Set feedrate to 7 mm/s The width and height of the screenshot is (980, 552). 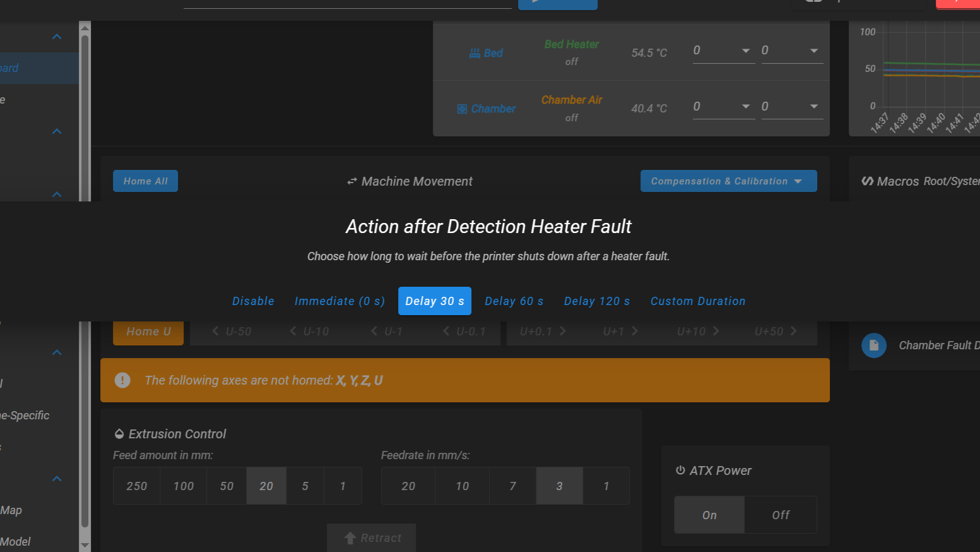(x=513, y=486)
